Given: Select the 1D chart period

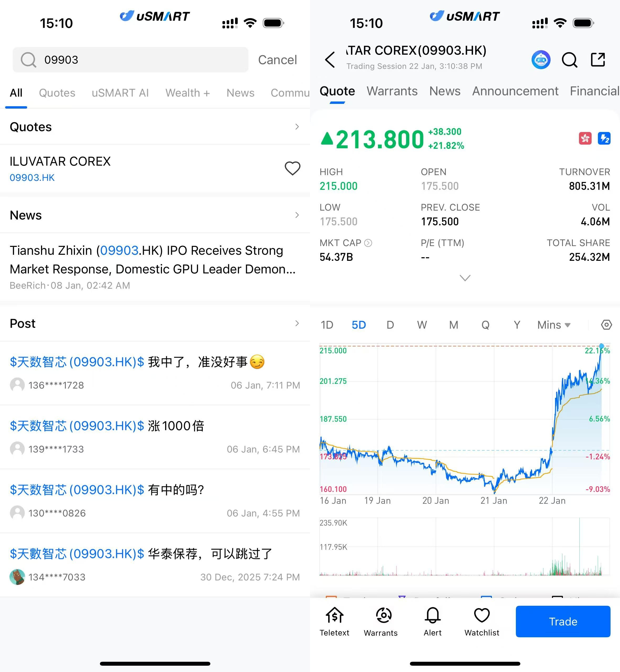Looking at the screenshot, I should (327, 325).
